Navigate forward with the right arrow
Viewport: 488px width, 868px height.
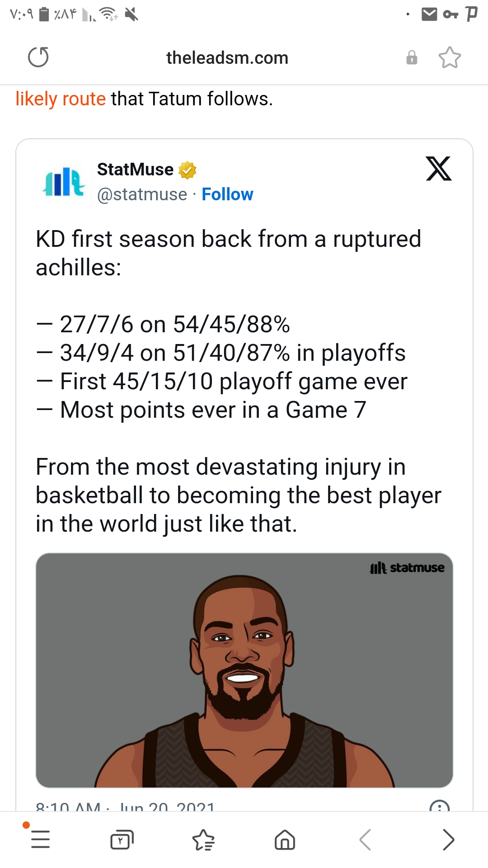448,840
